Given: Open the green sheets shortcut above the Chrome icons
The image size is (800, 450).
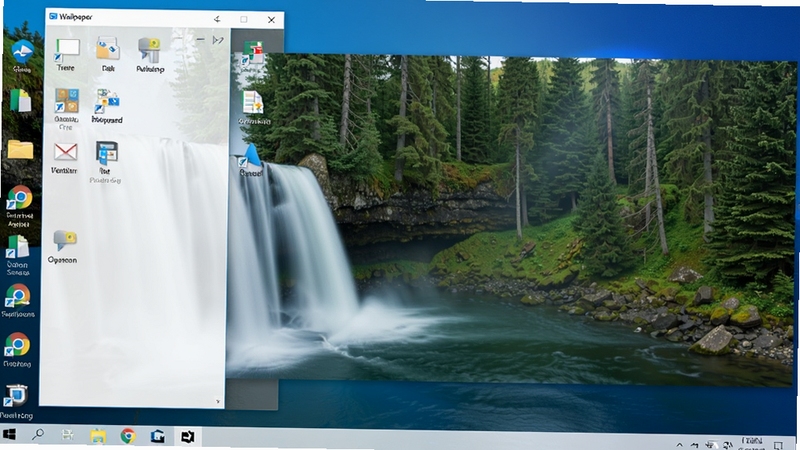Looking at the screenshot, I should [x=17, y=247].
